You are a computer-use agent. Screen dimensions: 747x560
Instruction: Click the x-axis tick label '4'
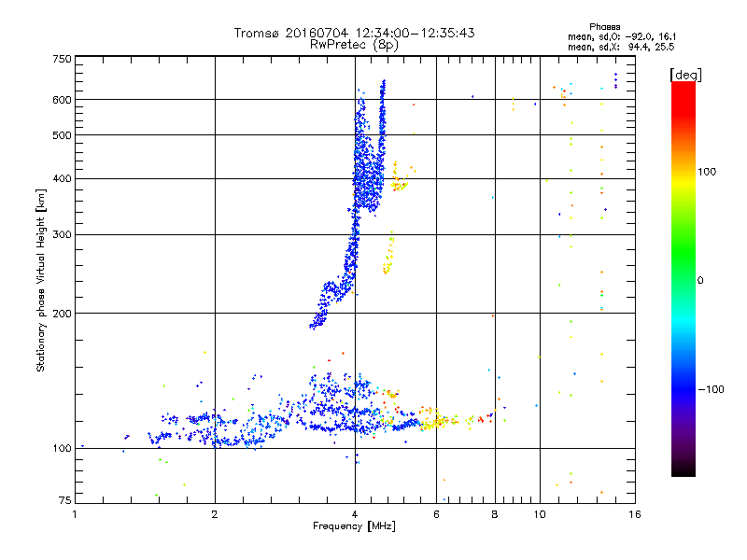point(355,514)
